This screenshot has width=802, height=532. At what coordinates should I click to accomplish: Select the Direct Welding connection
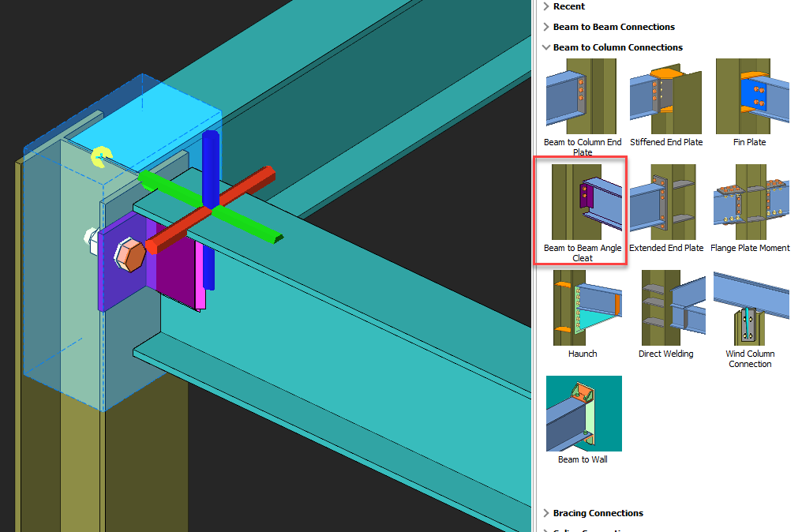point(665,308)
